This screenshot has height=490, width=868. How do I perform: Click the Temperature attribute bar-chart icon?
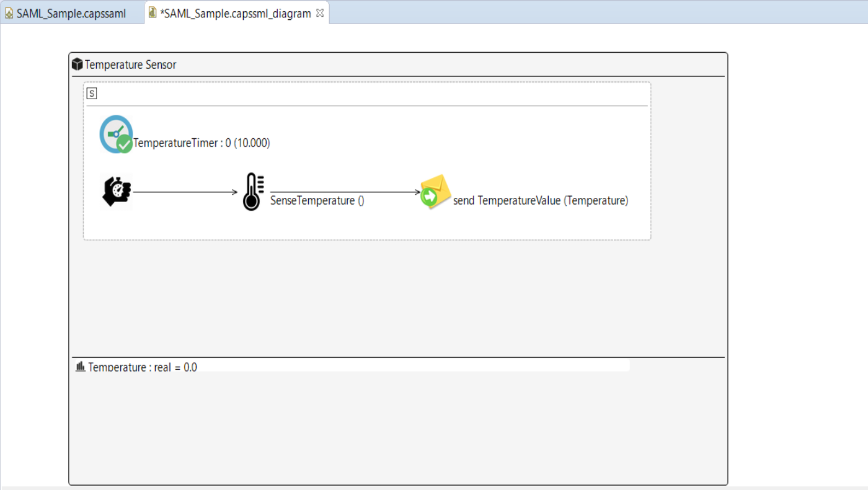tap(80, 367)
